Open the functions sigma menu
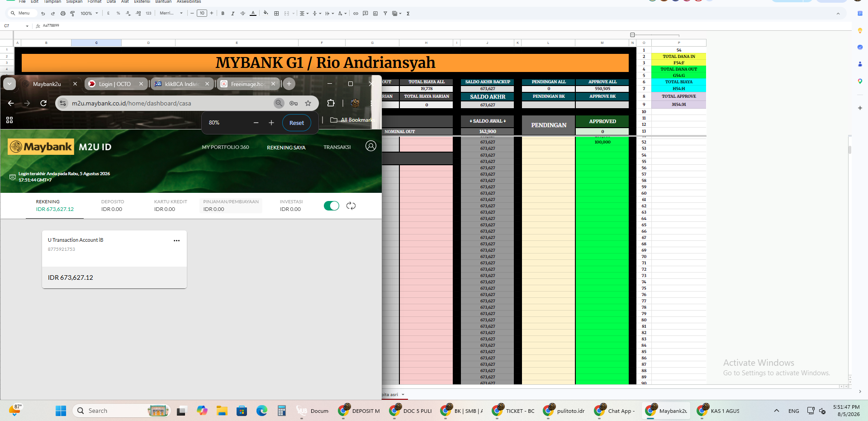 point(408,14)
